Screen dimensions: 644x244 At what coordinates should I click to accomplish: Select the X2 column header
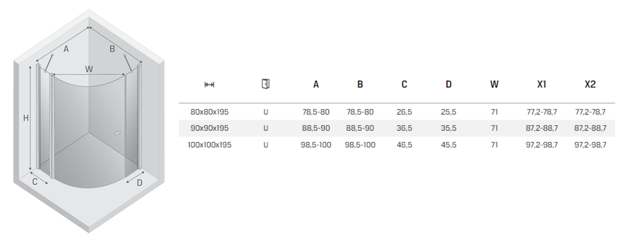590,85
